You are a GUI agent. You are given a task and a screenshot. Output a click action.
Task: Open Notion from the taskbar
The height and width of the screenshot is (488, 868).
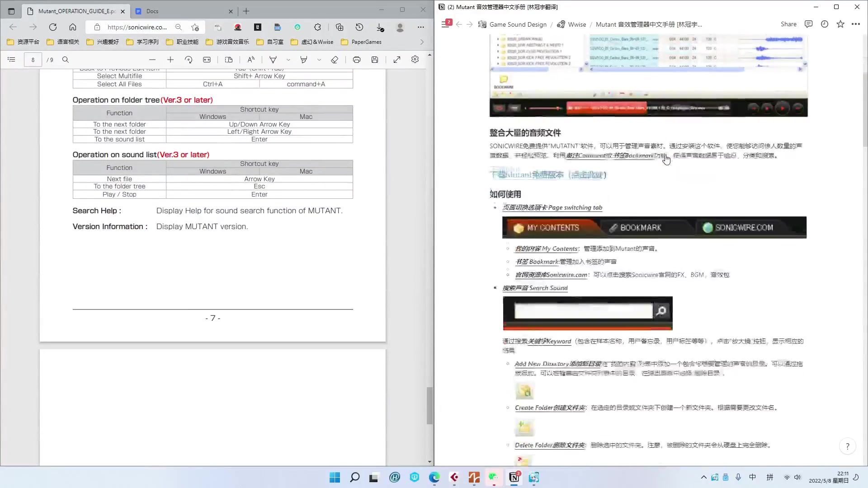(514, 477)
